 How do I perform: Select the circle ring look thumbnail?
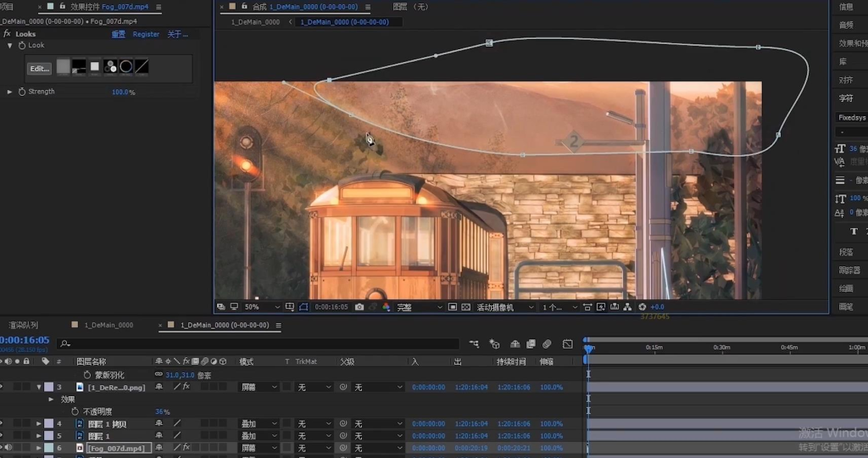(126, 66)
